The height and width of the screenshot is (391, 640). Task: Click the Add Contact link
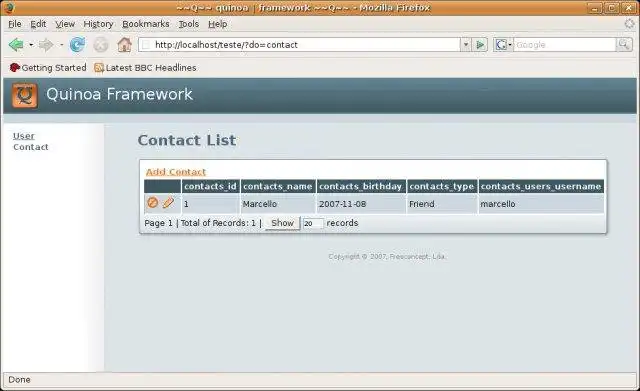point(176,172)
